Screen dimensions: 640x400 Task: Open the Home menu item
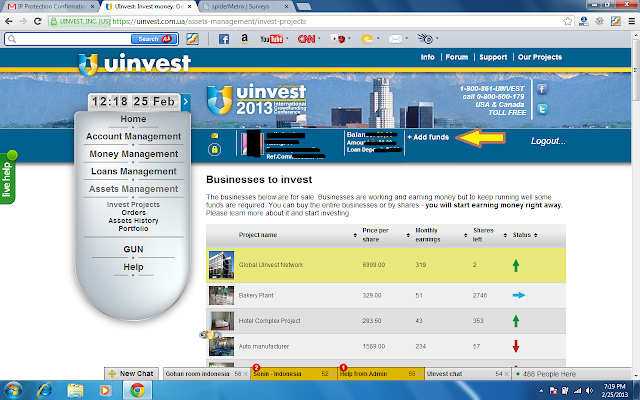(x=133, y=119)
